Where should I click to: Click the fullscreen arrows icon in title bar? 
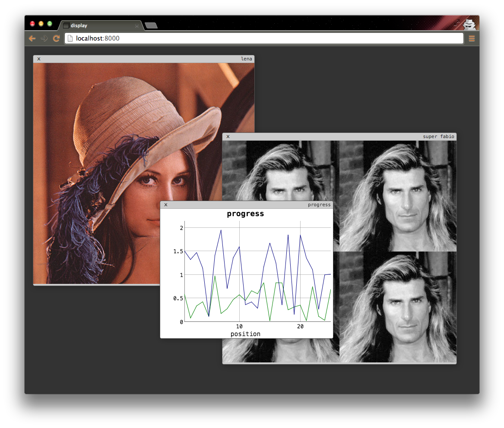click(457, 22)
